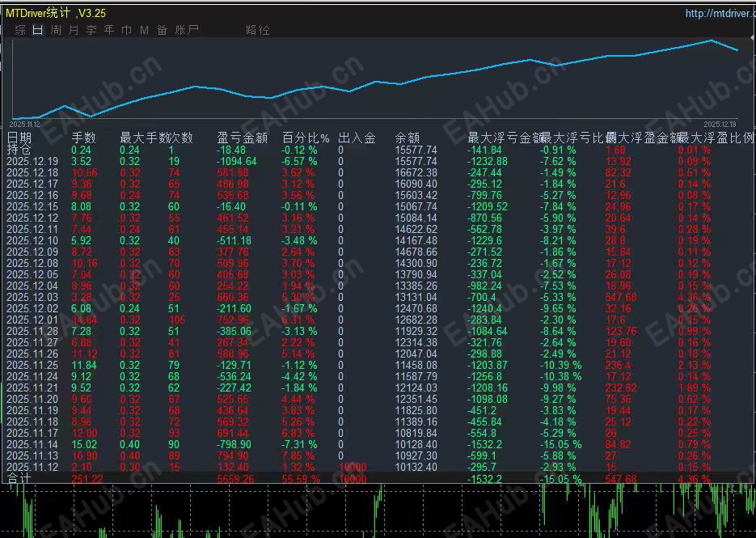Click the -798.90 loss value
Screen dimensions: 756x538
point(234,444)
